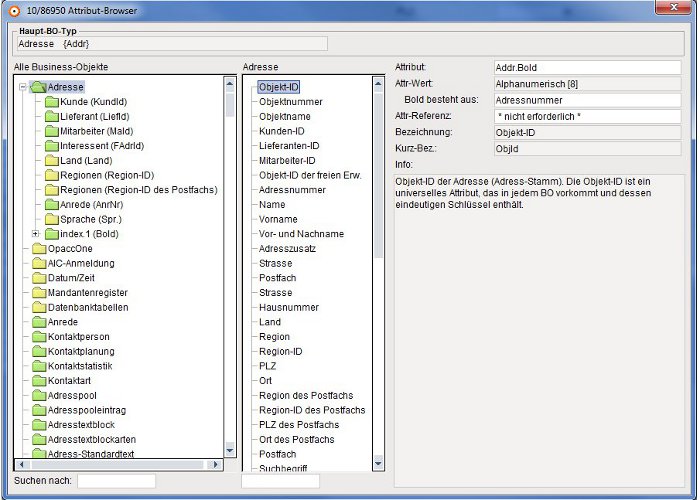Select Lieferanten-ID attribute
Viewport: 700px width, 500px height.
(x=289, y=146)
